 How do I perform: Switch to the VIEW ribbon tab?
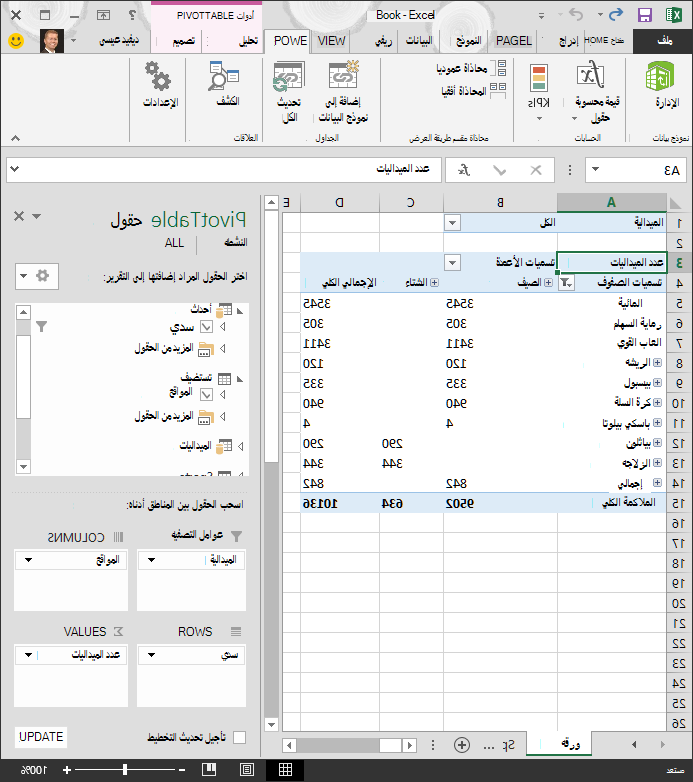point(331,41)
